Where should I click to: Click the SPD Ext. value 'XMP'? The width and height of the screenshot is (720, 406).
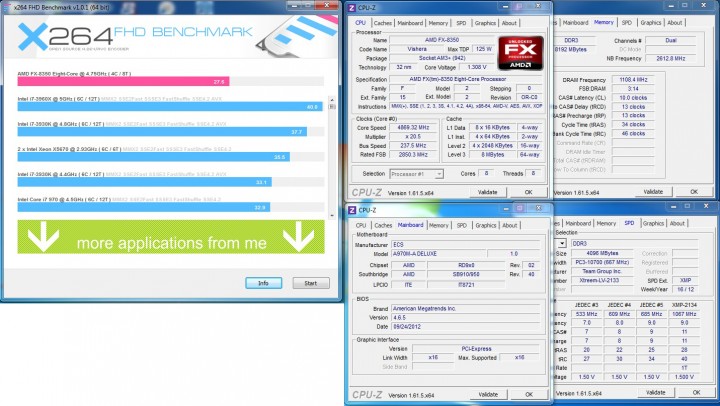(684, 280)
